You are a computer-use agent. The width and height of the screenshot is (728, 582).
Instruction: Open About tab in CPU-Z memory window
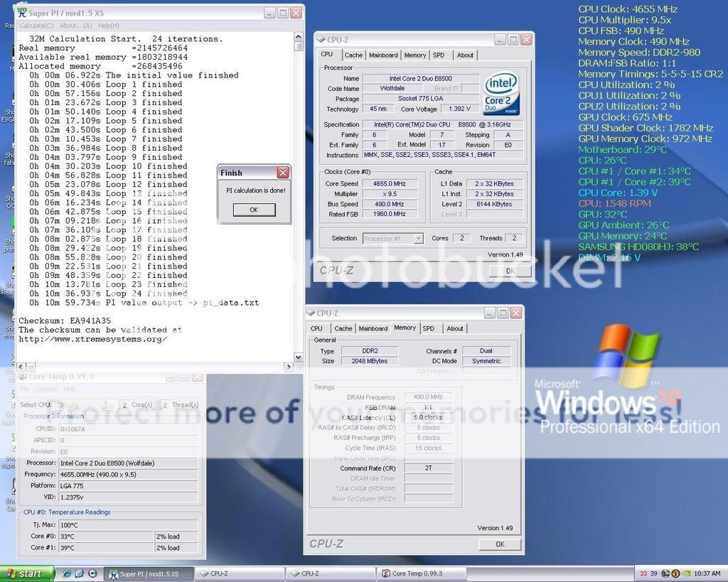coord(454,328)
